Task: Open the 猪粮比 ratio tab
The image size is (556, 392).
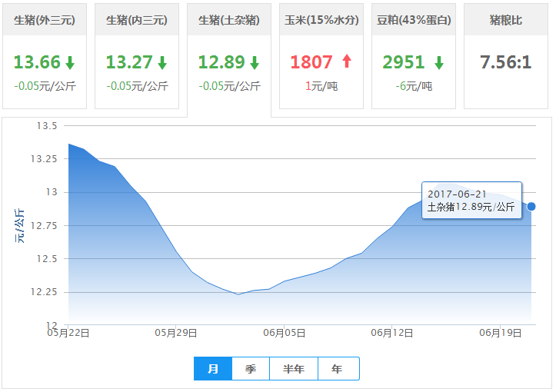Action: pos(506,20)
